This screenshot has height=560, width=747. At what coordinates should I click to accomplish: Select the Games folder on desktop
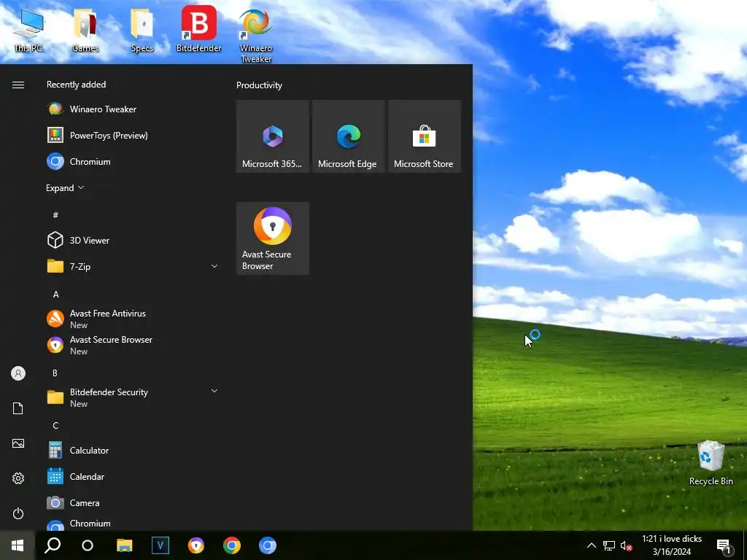[x=85, y=30]
